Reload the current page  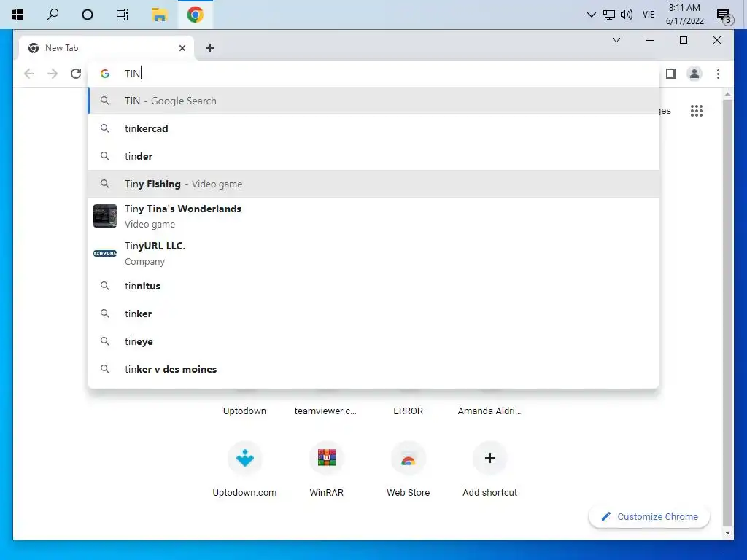76,74
